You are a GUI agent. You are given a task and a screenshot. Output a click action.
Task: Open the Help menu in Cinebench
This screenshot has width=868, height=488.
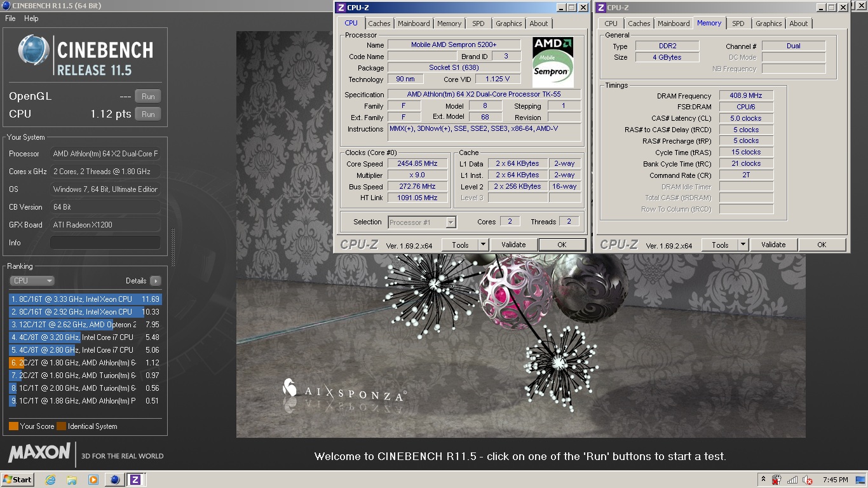tap(31, 18)
